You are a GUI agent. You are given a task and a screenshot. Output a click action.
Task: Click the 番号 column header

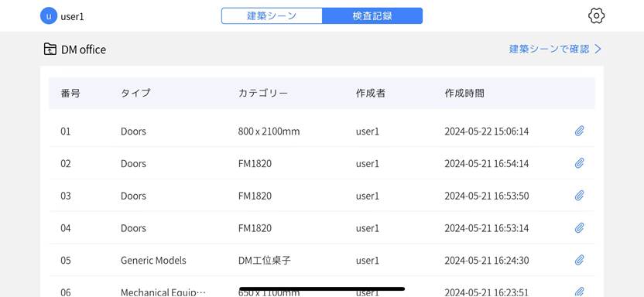pos(70,93)
